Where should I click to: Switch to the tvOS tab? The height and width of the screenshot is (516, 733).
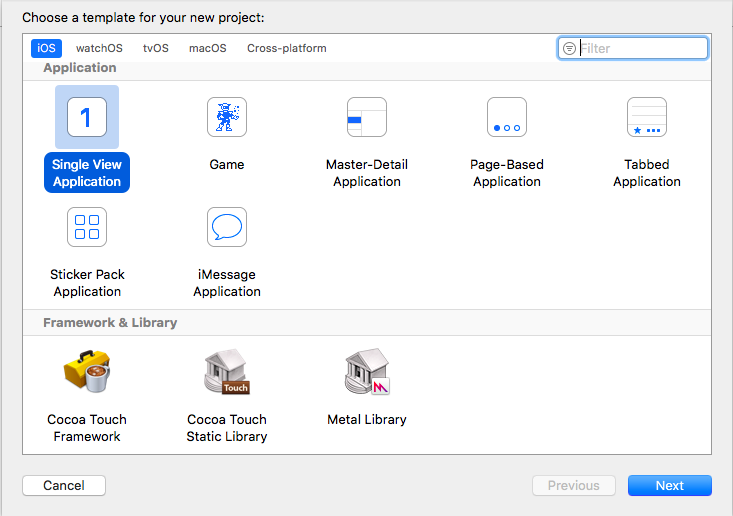[x=156, y=48]
